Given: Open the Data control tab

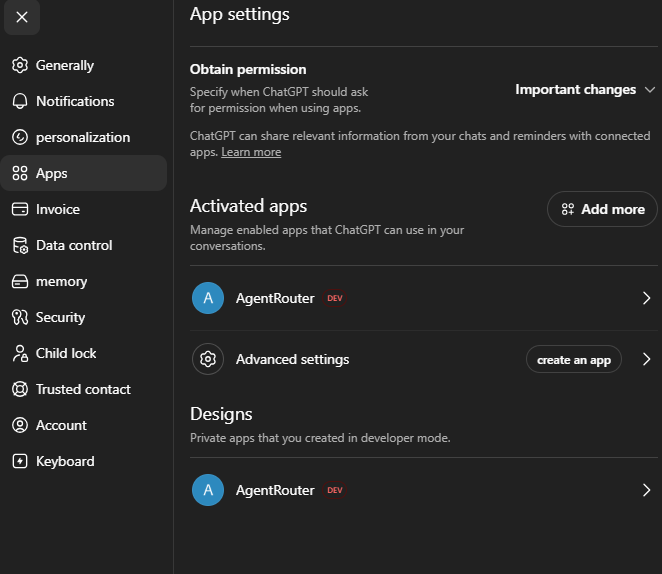Looking at the screenshot, I should [x=84, y=245].
